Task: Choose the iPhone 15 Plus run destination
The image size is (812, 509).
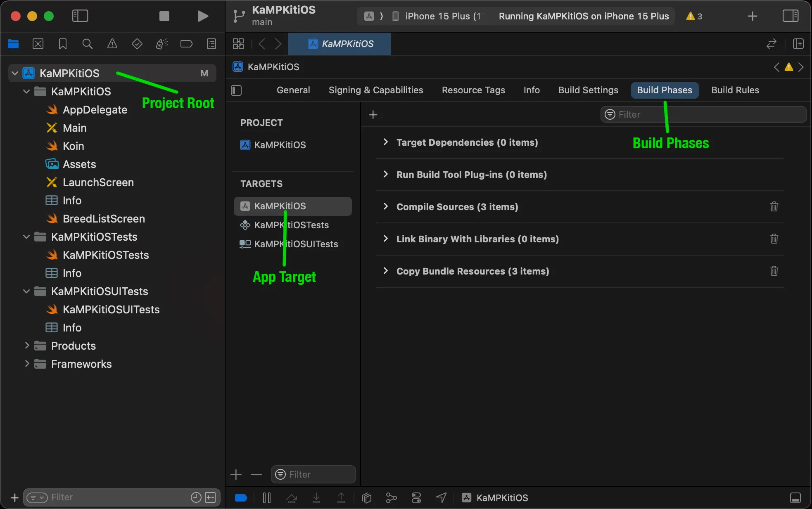Action: point(438,16)
